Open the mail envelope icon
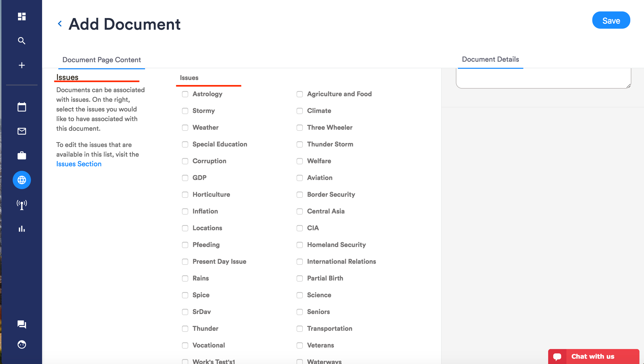 click(22, 131)
